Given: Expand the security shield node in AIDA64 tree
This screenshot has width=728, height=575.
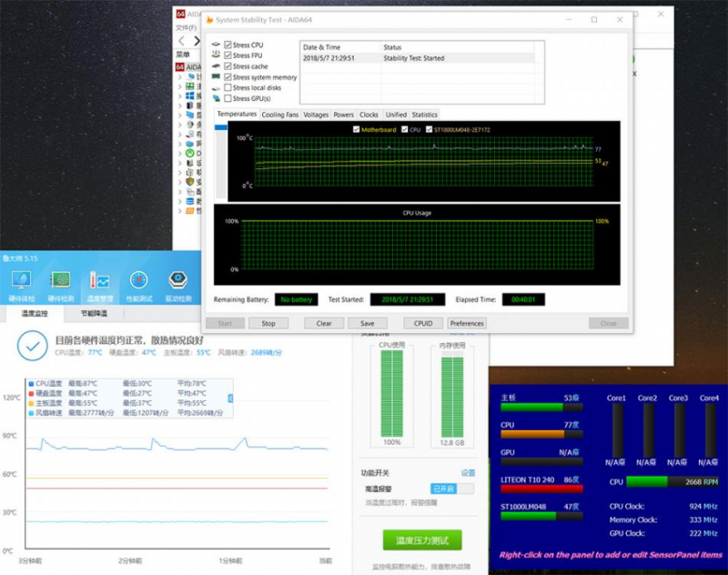Looking at the screenshot, I should coord(180,181).
